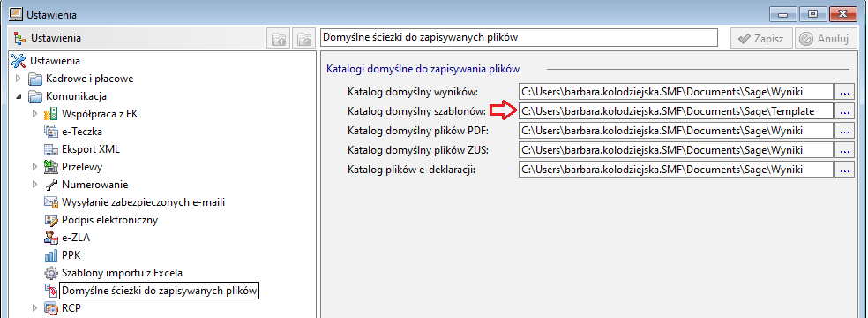This screenshot has width=868, height=318.
Task: Expand the Przelewy tree node
Action: coord(34,167)
